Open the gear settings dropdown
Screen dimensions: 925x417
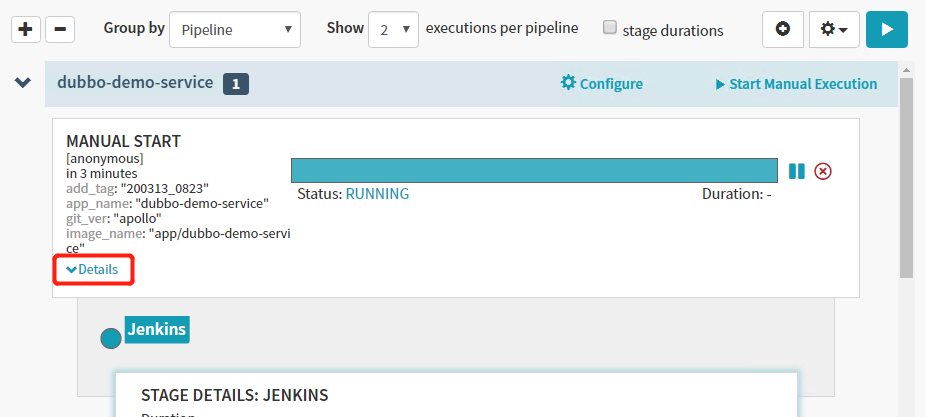833,30
